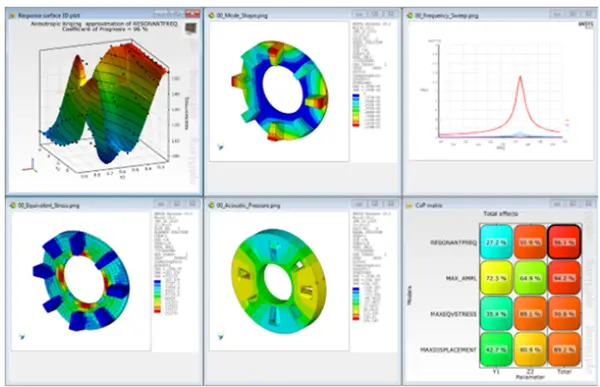The width and height of the screenshot is (600, 387).
Task: Click the MAX_AMPL row label
Action: tap(461, 278)
